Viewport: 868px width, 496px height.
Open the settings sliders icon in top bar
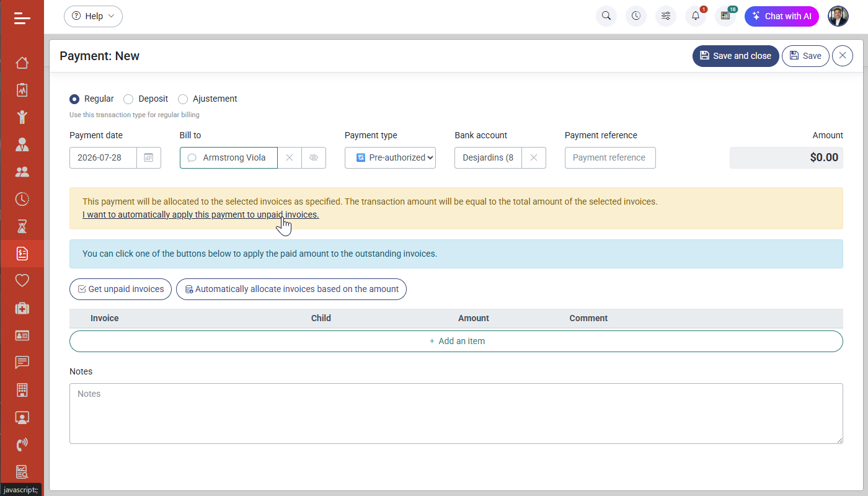[666, 16]
